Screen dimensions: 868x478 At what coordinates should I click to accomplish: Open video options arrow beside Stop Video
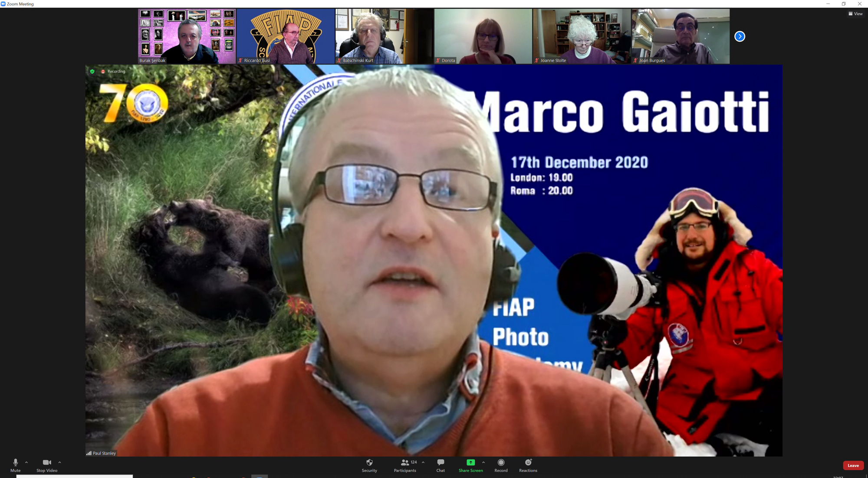[59, 462]
